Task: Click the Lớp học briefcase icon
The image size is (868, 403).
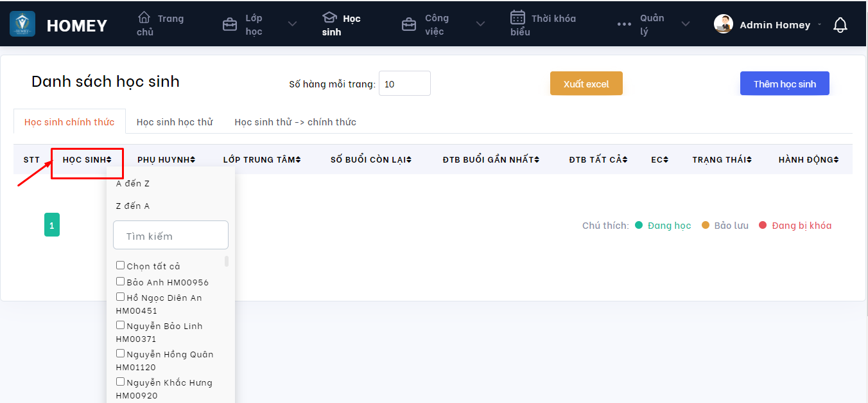Action: pyautogui.click(x=229, y=24)
